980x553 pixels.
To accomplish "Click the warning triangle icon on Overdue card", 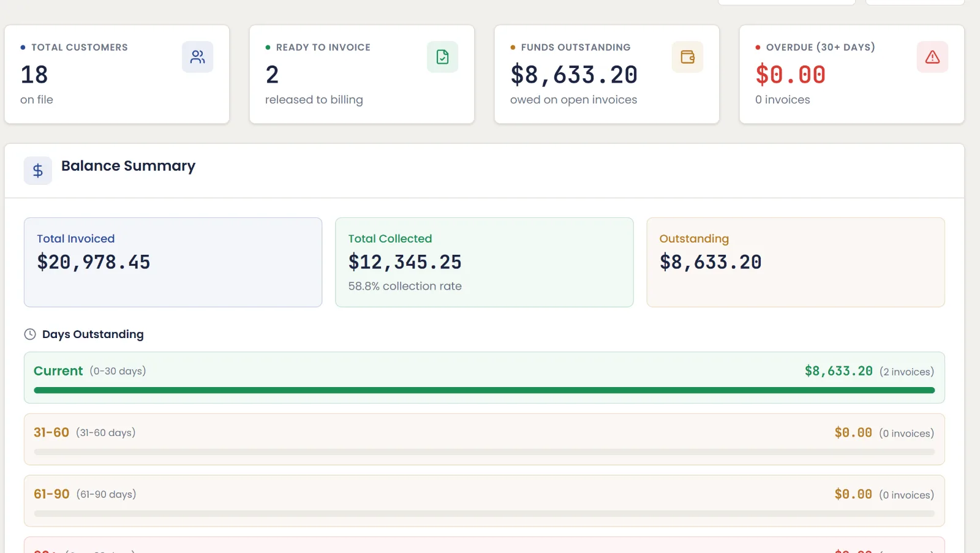I will point(932,57).
